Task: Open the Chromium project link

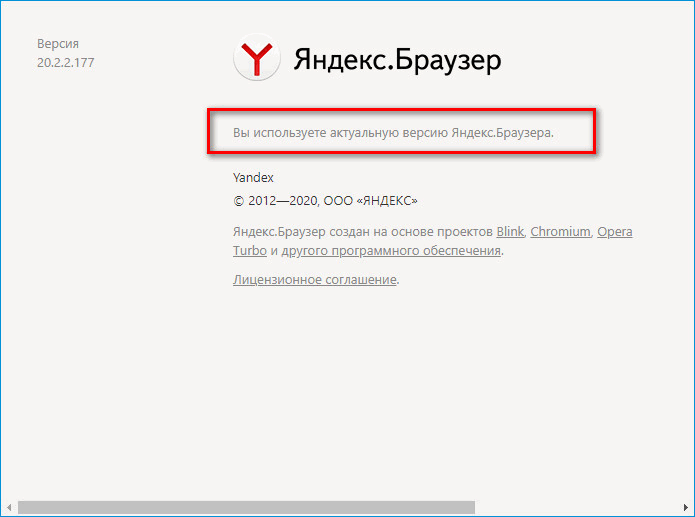Action: point(560,231)
